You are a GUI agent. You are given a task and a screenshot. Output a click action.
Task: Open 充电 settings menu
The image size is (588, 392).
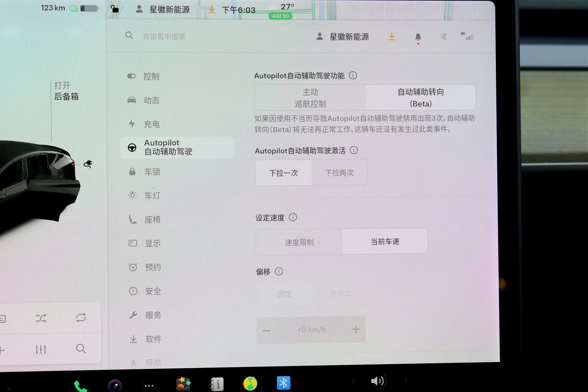151,124
